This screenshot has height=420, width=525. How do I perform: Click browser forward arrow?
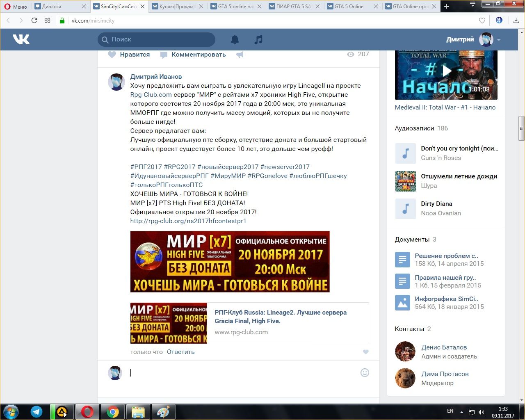[21, 21]
